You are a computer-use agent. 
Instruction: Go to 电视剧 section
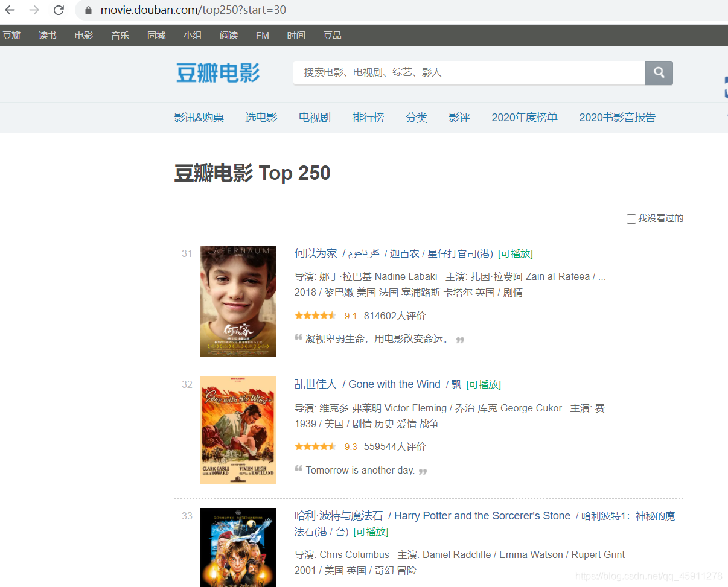tap(315, 118)
